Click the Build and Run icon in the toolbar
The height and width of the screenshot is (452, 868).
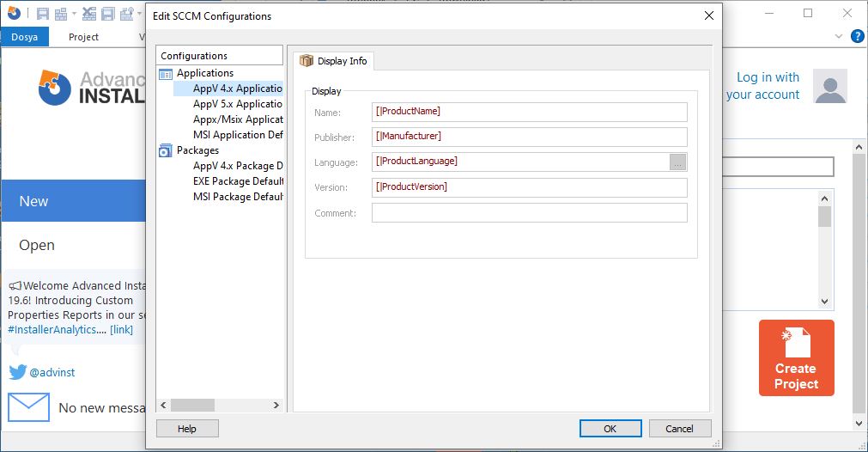coord(127,13)
